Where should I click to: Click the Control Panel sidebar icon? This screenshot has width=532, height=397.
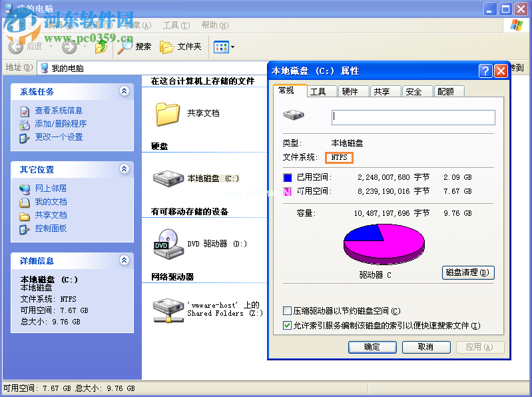click(25, 229)
